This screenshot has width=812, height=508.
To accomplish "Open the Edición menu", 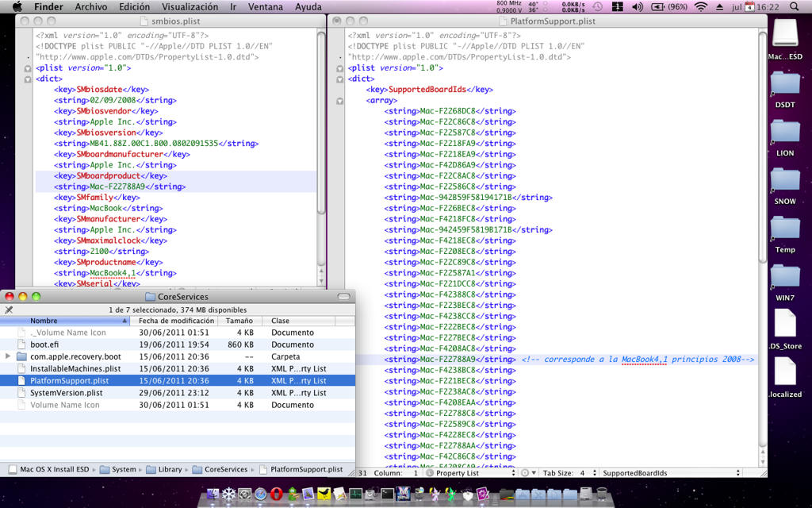I will [x=134, y=6].
